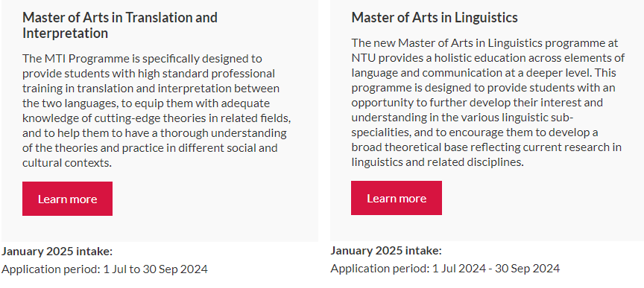This screenshot has width=644, height=288.
Task: Select the Master of Arts in Translation and Interpretation heading
Action: tap(120, 25)
